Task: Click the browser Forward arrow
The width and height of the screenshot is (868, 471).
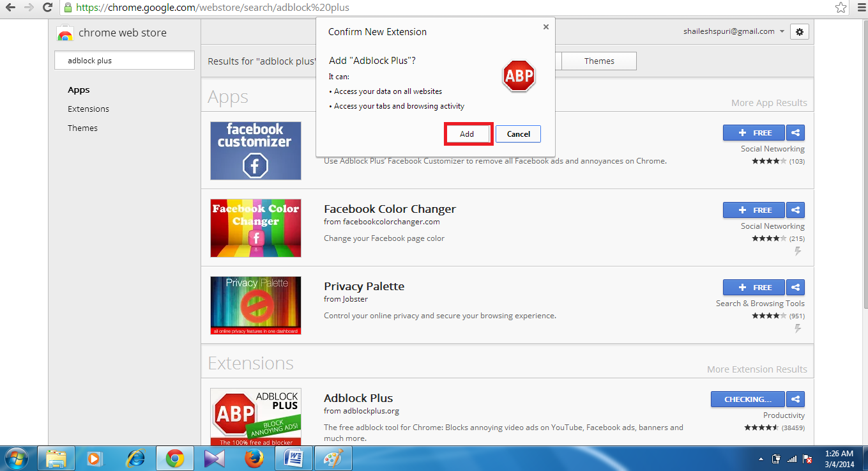Action: (29, 8)
